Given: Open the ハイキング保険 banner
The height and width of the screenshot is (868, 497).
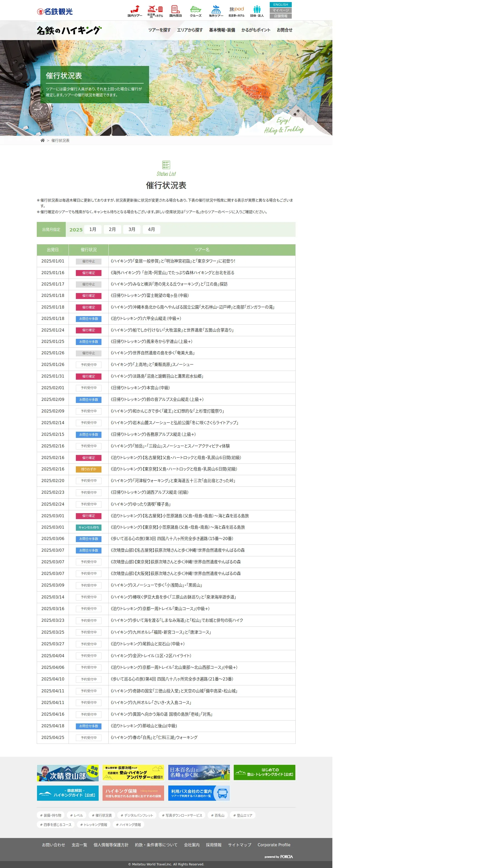Looking at the screenshot, I should click(133, 793).
